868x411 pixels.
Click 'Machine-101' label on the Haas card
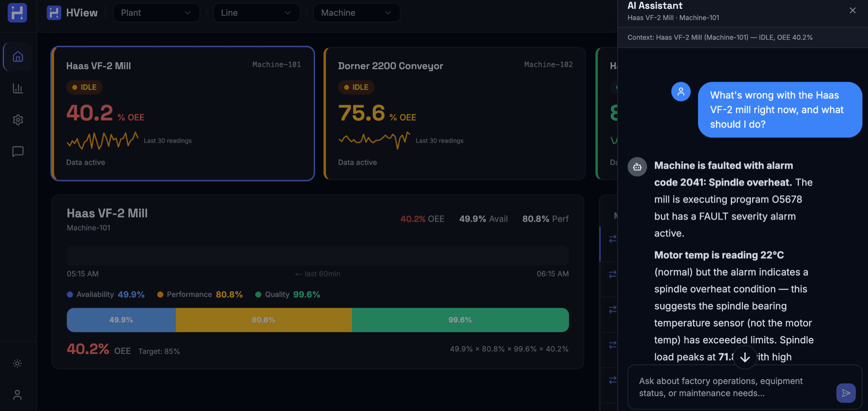276,65
